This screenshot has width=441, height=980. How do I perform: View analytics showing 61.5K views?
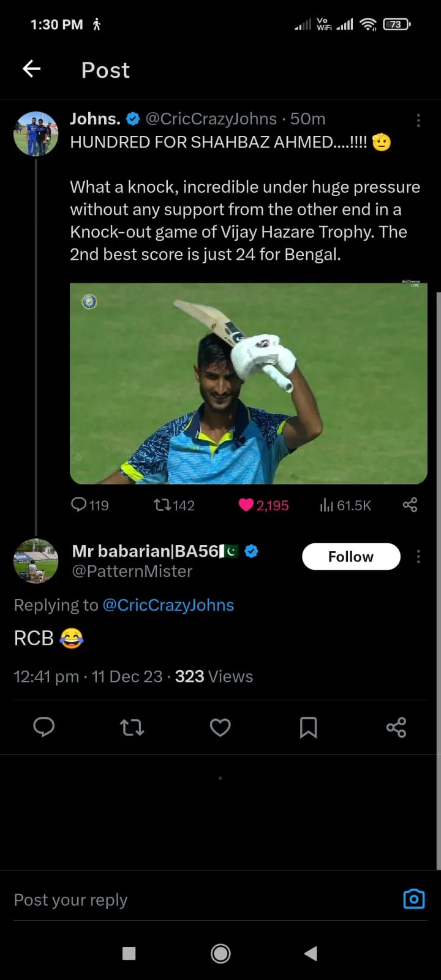(x=327, y=505)
